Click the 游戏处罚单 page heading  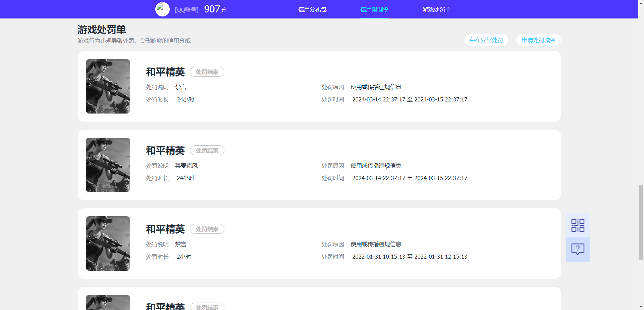coord(102,30)
